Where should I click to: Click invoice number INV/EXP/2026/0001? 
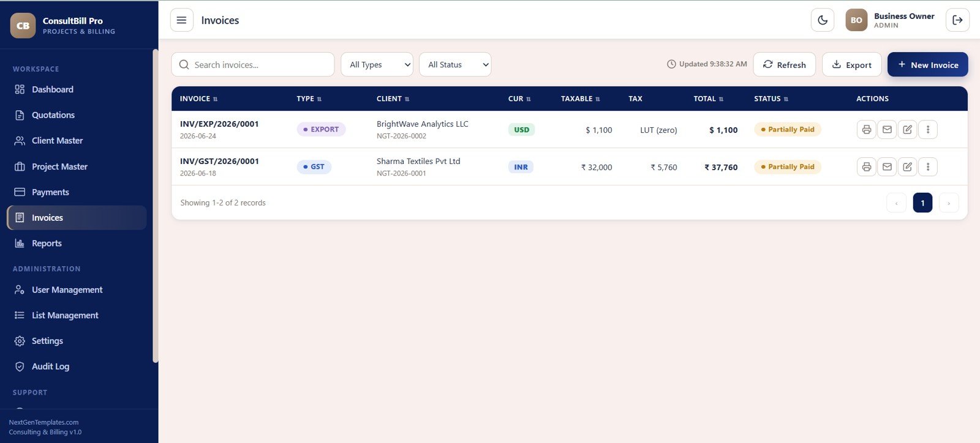tap(219, 124)
